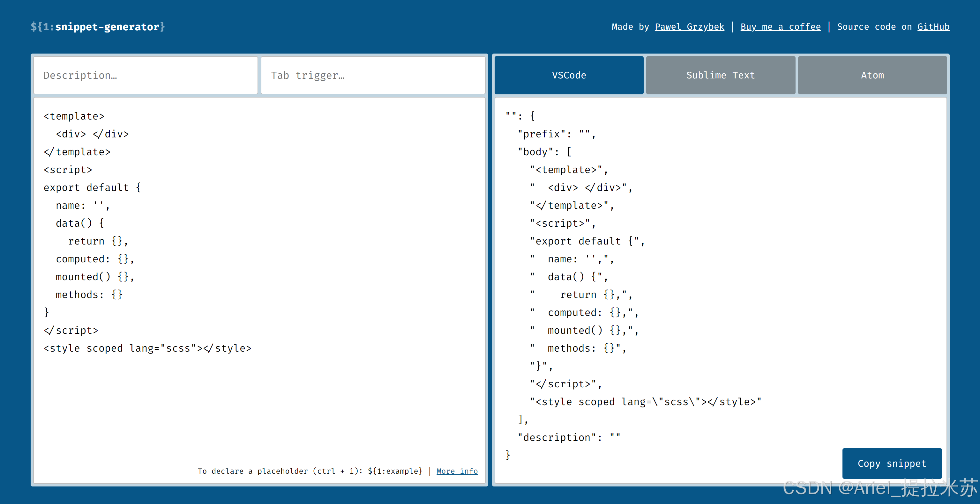The image size is (980, 504).
Task: Open the Buy me a coffee link
Action: (x=780, y=26)
